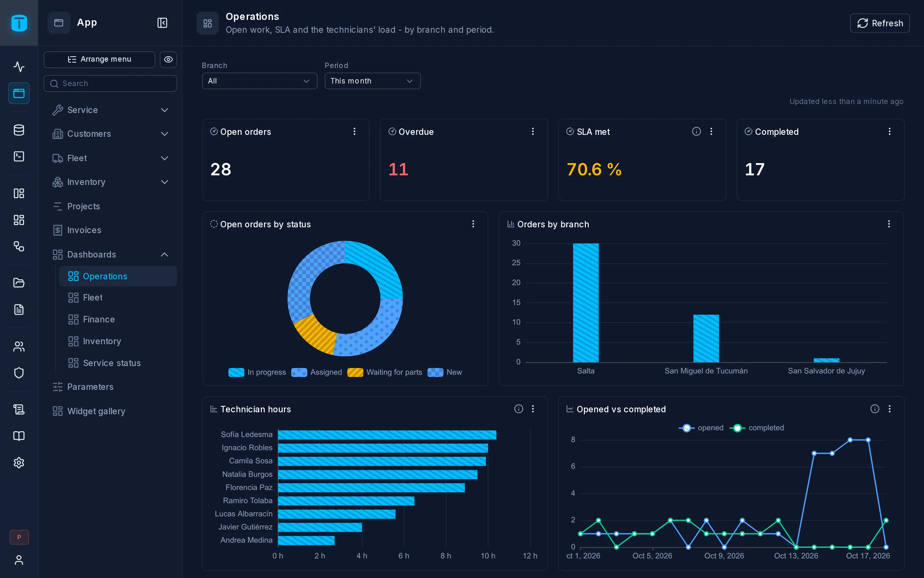Open the Invoices menu item
The height and width of the screenshot is (578, 924).
click(x=111, y=230)
